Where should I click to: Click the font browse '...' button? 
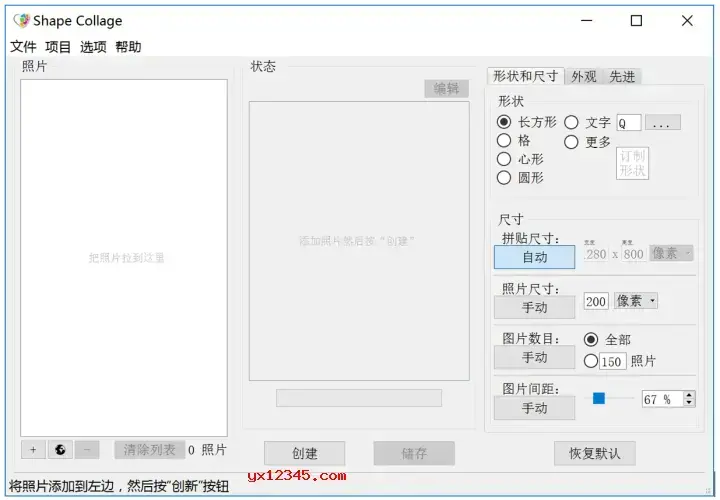(x=663, y=123)
